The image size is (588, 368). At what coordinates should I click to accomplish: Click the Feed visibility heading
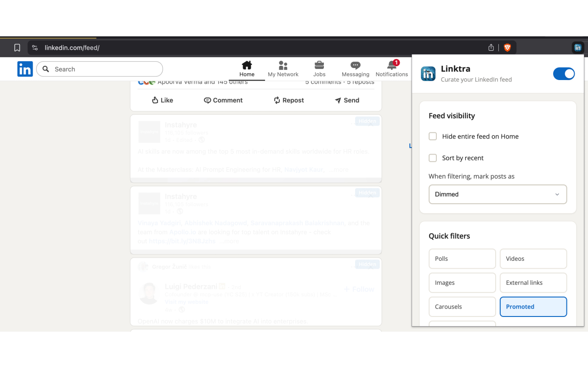point(452,116)
